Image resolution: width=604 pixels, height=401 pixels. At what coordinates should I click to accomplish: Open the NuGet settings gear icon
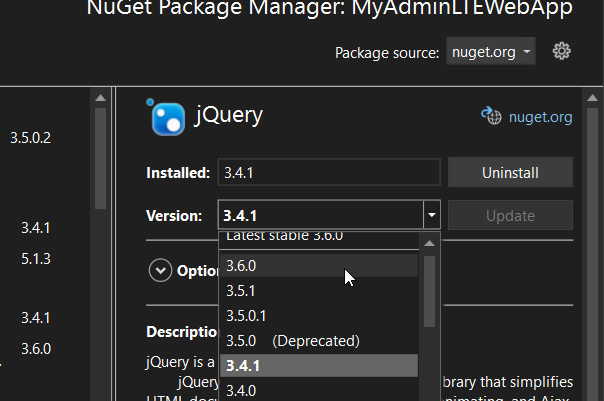pos(562,51)
